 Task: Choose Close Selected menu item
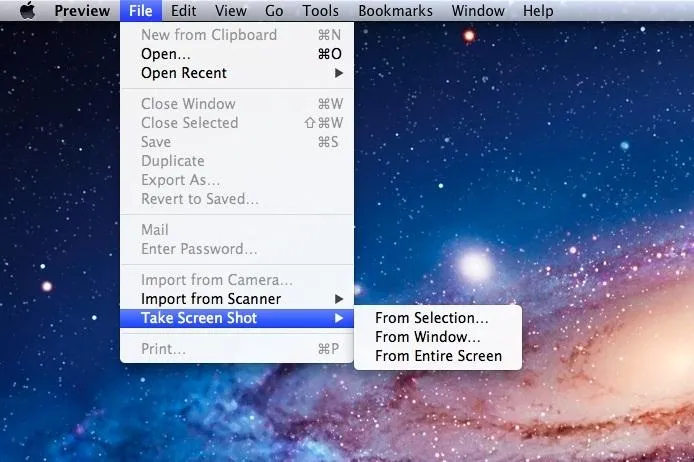point(237,123)
